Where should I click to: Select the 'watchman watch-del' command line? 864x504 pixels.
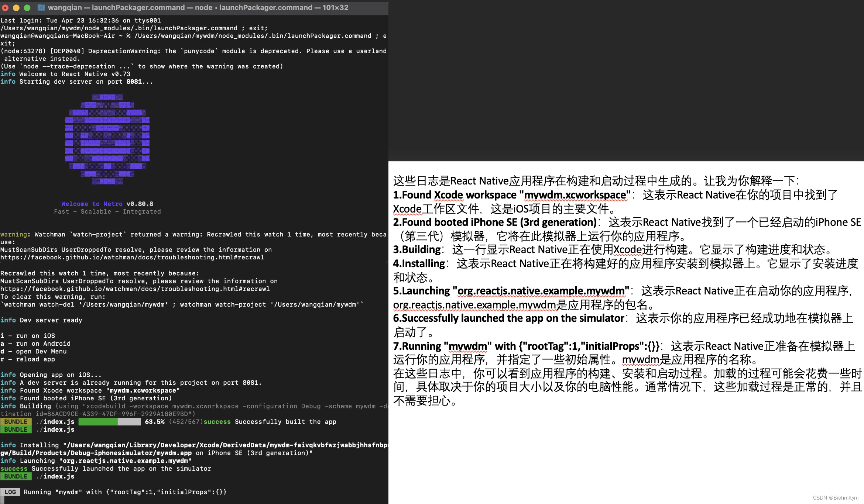[182, 304]
